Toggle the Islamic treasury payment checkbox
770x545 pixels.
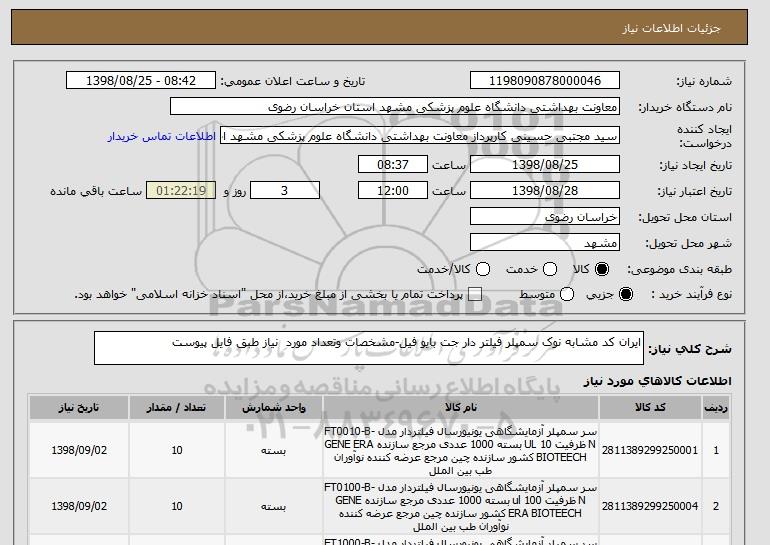tap(474, 294)
